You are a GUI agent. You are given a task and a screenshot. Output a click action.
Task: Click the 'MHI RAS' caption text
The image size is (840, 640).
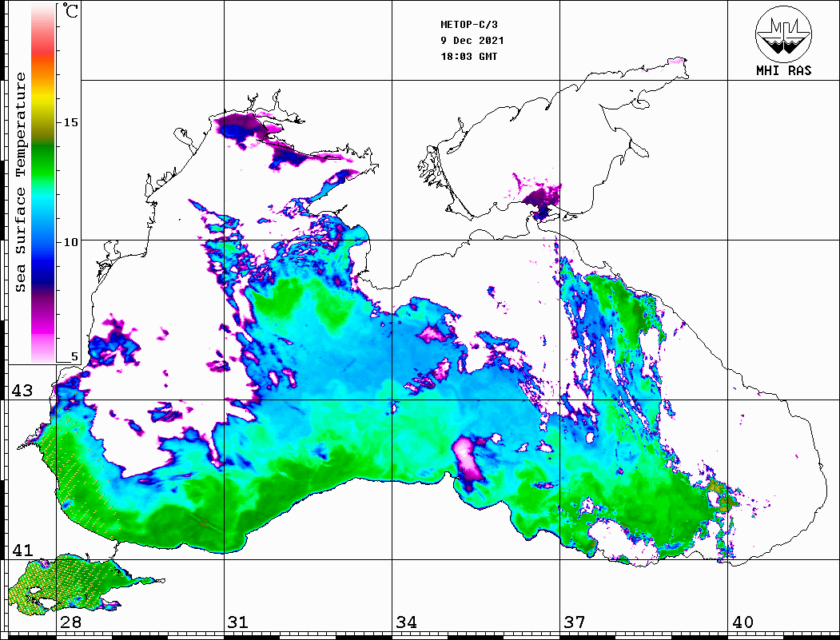(784, 70)
